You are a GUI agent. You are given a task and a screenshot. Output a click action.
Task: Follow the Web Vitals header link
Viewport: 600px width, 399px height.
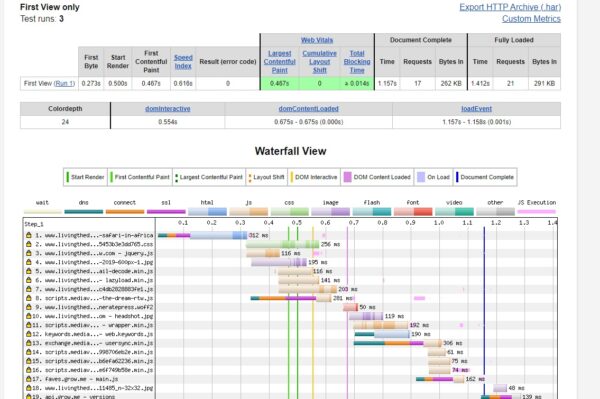(x=317, y=40)
